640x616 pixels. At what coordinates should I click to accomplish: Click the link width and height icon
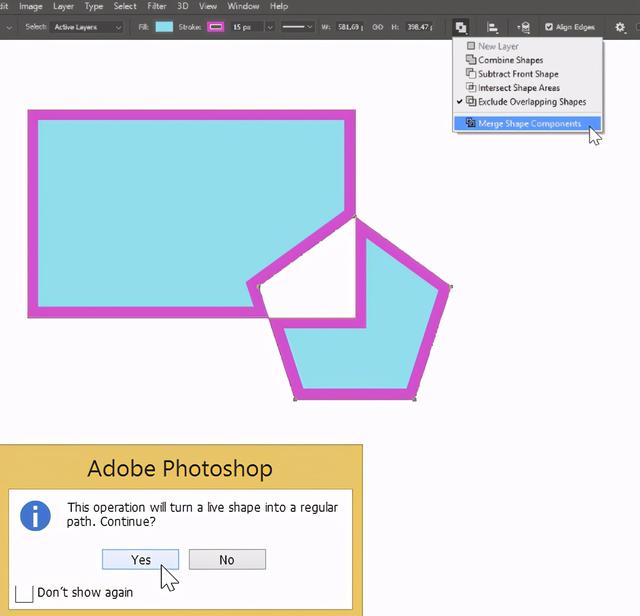[378, 27]
